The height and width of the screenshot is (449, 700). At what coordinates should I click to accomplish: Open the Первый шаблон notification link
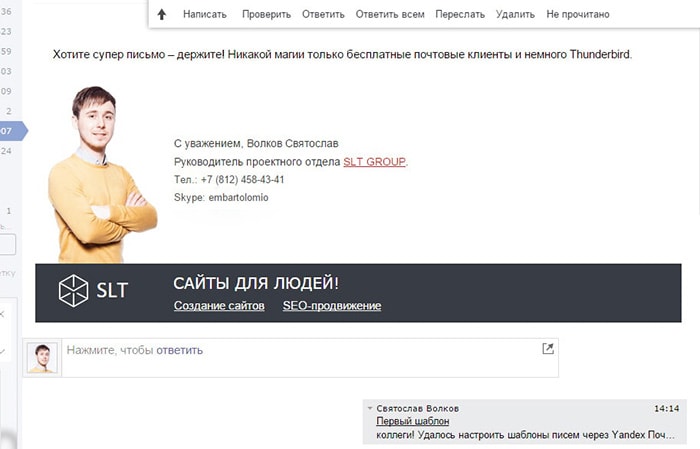[412, 421]
